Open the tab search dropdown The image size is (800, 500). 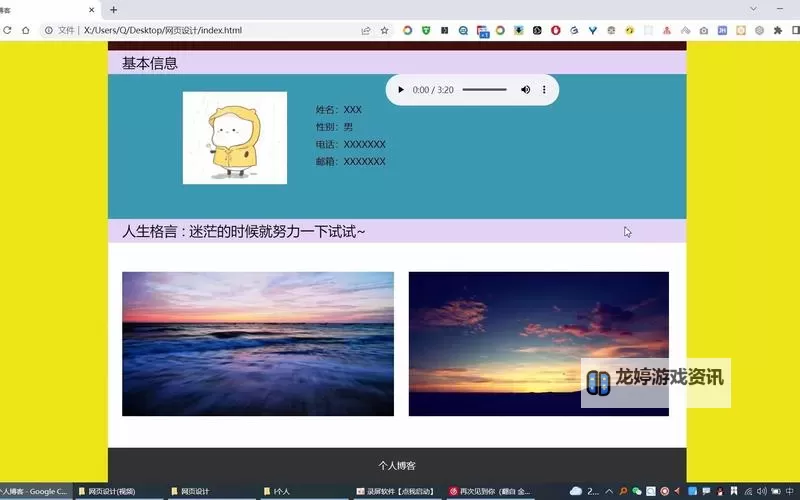[x=753, y=9]
